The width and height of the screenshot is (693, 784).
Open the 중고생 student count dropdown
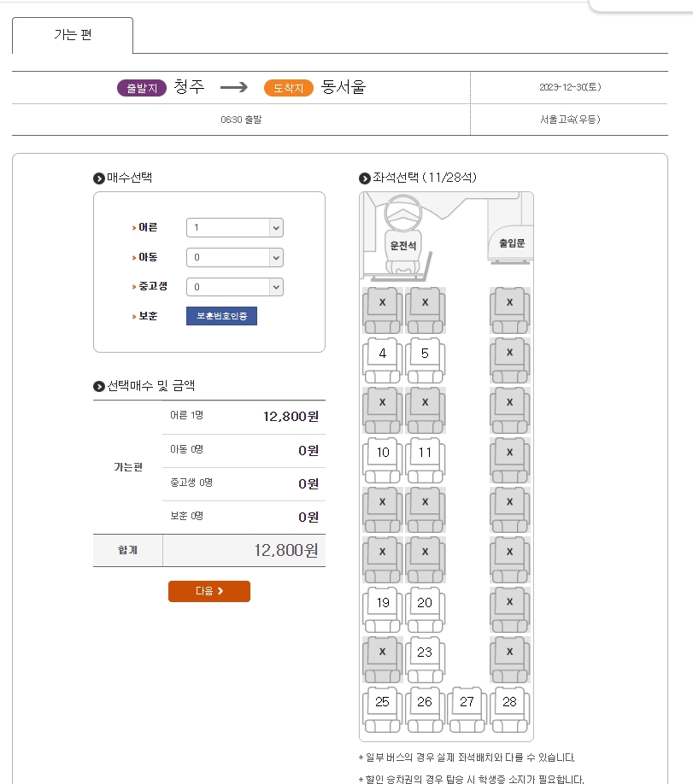coord(234,287)
